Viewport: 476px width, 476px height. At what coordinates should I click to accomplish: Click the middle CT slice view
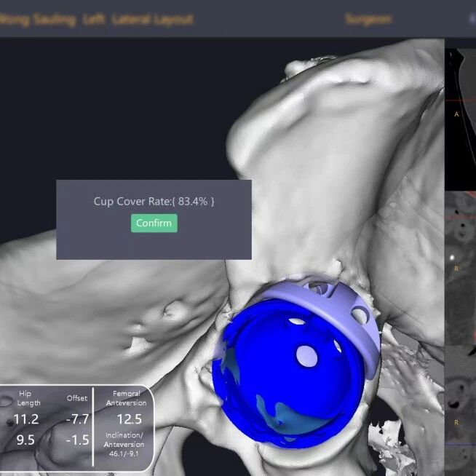[x=460, y=268]
